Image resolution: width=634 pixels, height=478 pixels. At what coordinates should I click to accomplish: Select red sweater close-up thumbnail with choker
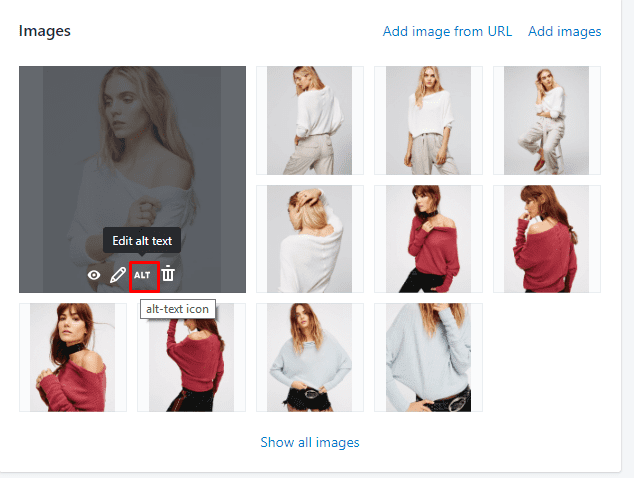[x=73, y=357]
